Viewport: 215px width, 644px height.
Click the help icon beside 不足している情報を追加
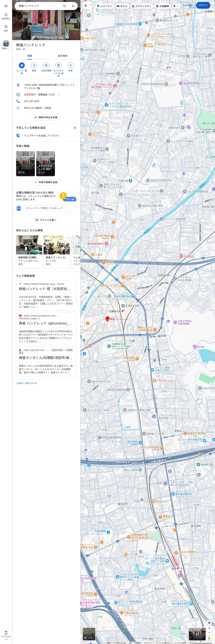point(75,128)
